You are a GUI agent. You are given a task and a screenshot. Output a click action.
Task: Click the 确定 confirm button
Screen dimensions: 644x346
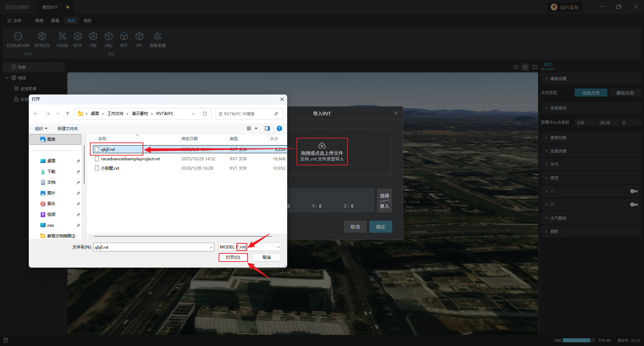(x=380, y=227)
